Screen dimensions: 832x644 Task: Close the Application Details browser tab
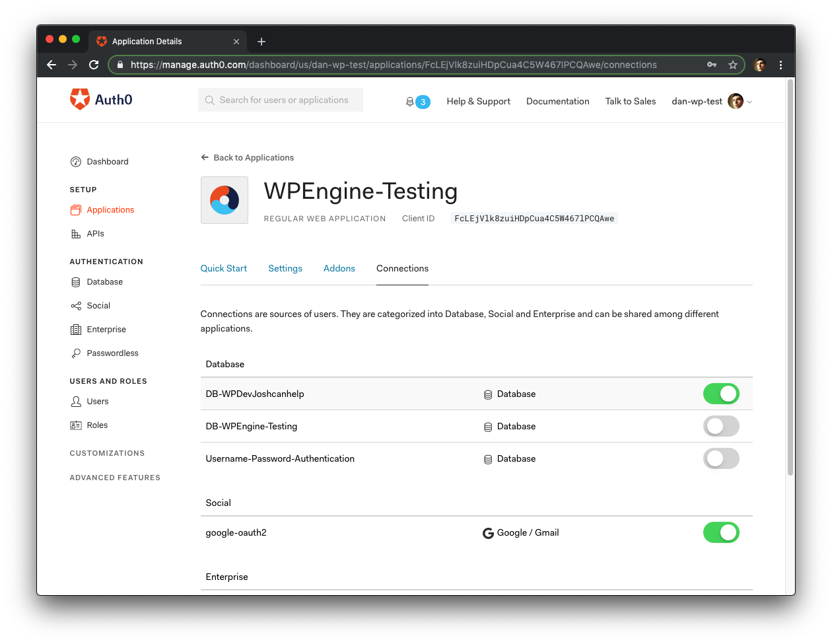coord(236,42)
